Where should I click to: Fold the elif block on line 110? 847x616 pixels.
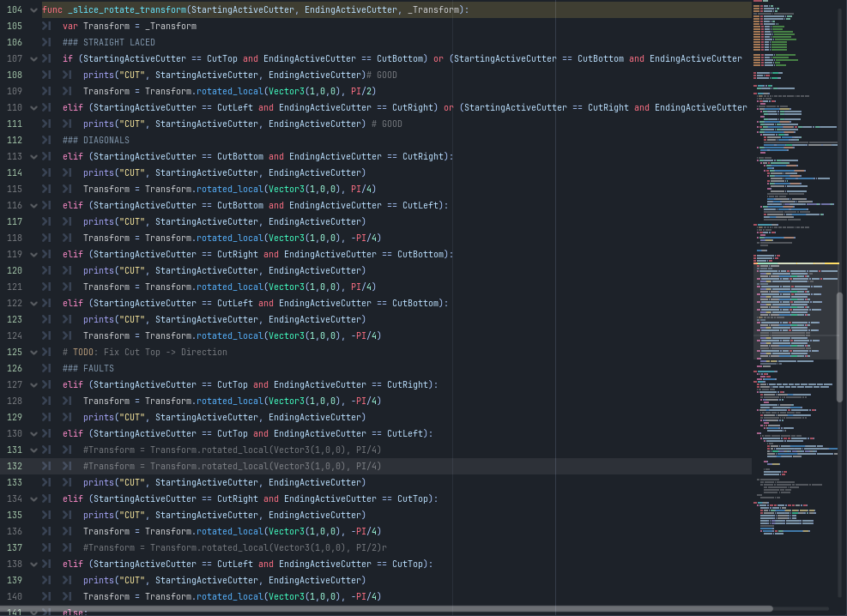(33, 107)
